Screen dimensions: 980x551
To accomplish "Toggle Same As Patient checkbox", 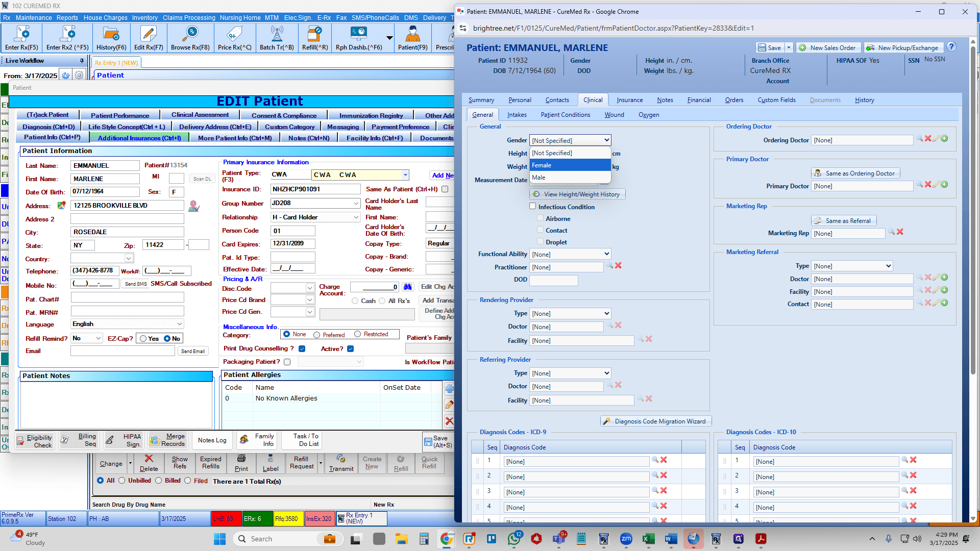I will coord(445,189).
